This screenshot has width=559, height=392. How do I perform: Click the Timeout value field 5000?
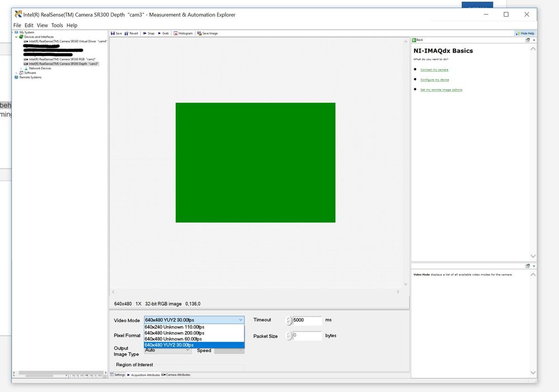coord(307,320)
